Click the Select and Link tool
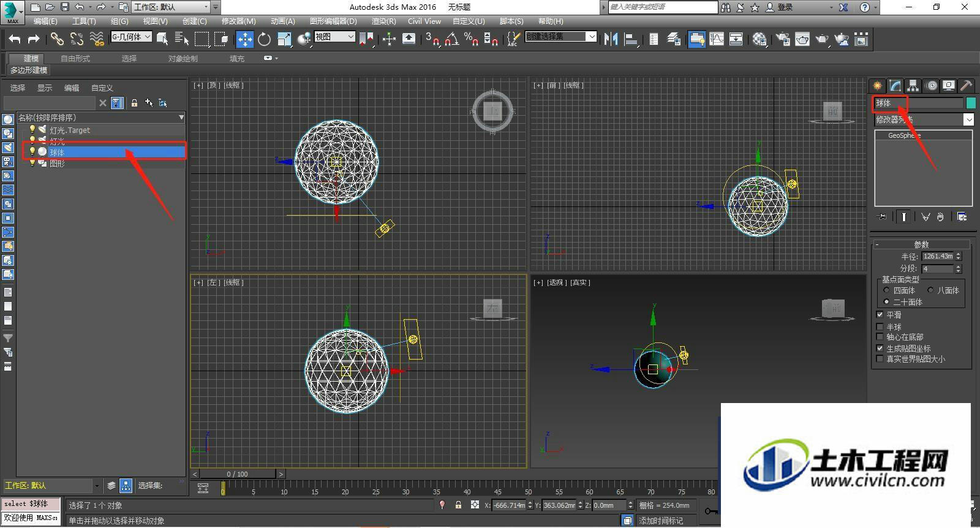 click(57, 39)
